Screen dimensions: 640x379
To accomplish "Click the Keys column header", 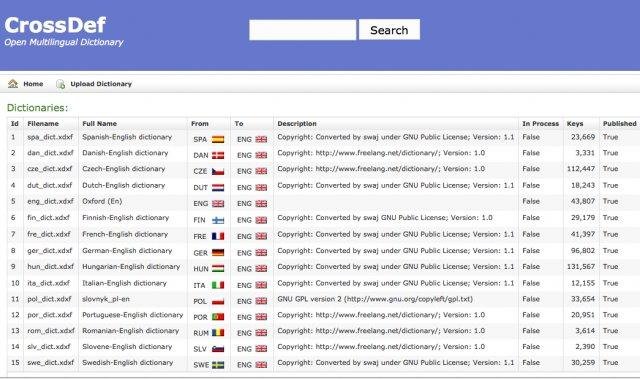I will (575, 123).
